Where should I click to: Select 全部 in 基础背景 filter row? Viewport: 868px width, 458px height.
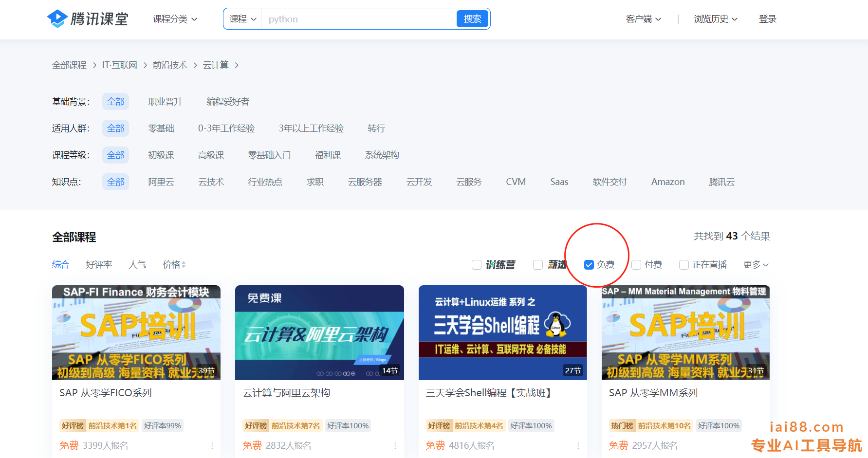pos(116,102)
